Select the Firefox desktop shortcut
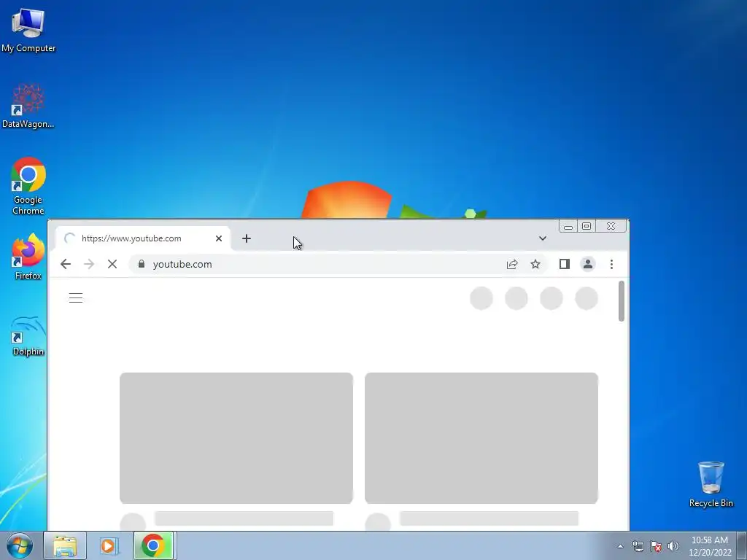The width and height of the screenshot is (747, 560). (28, 257)
